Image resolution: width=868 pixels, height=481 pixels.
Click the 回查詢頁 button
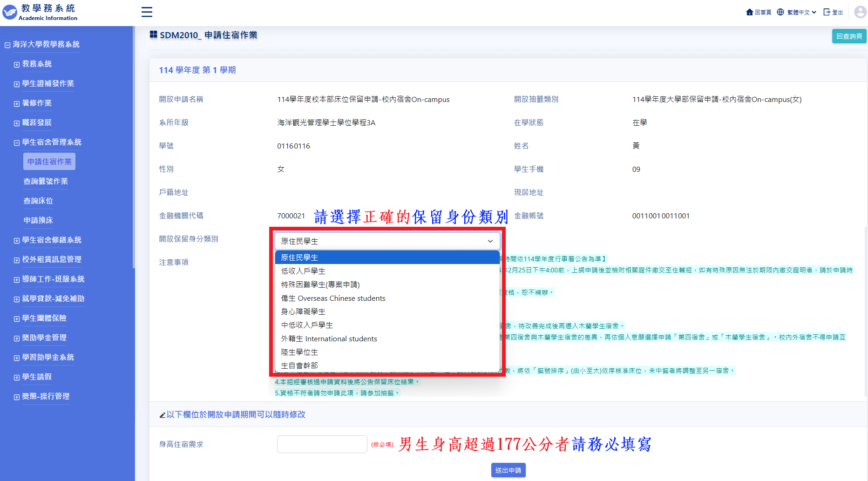pyautogui.click(x=849, y=36)
